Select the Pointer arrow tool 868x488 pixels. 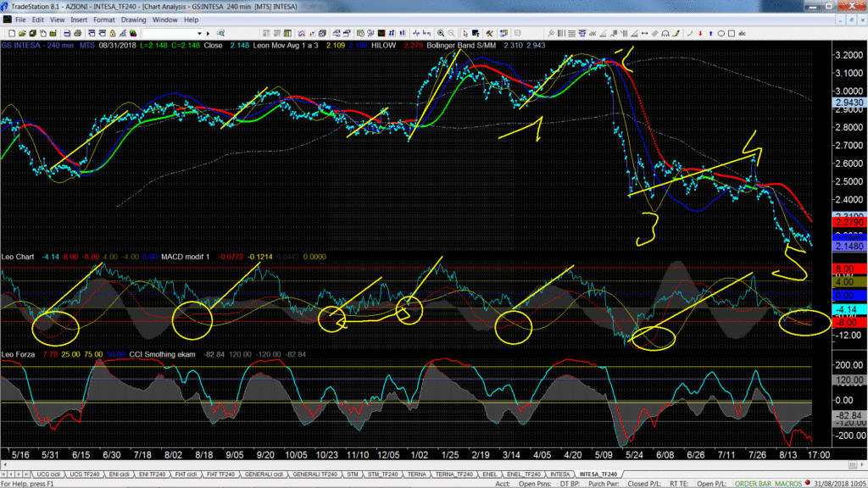(465, 33)
